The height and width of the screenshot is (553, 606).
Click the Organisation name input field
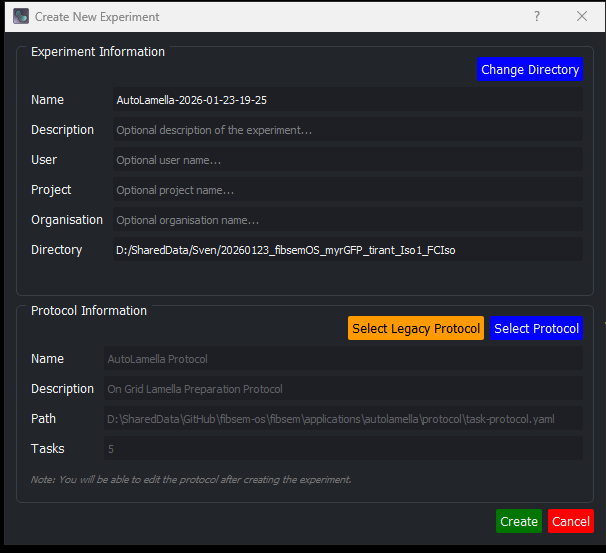[346, 220]
